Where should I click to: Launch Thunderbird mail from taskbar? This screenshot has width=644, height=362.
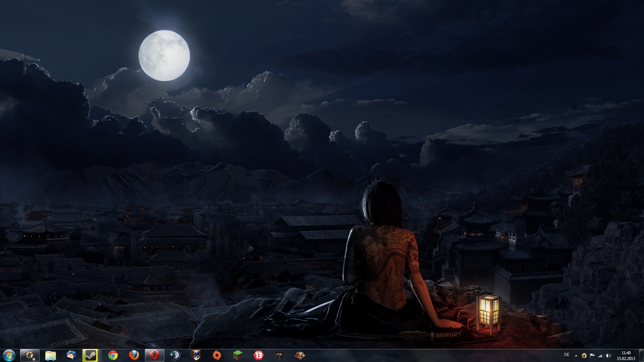(71, 355)
